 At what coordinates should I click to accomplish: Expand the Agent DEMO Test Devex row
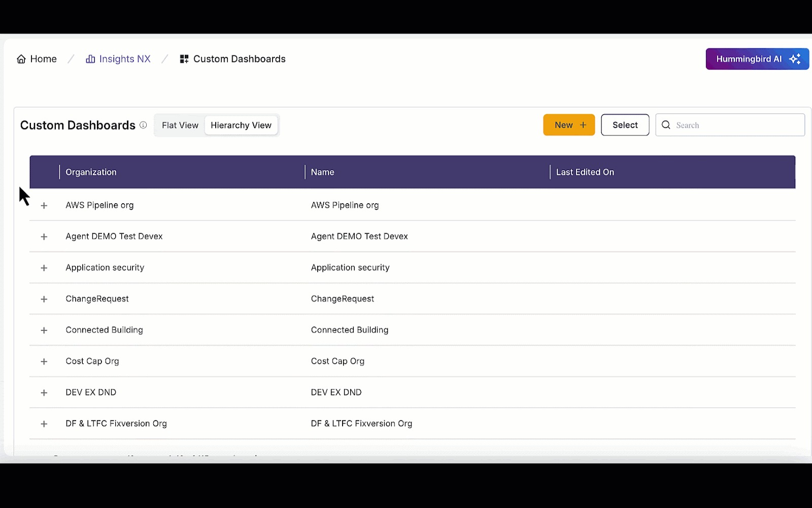coord(44,237)
